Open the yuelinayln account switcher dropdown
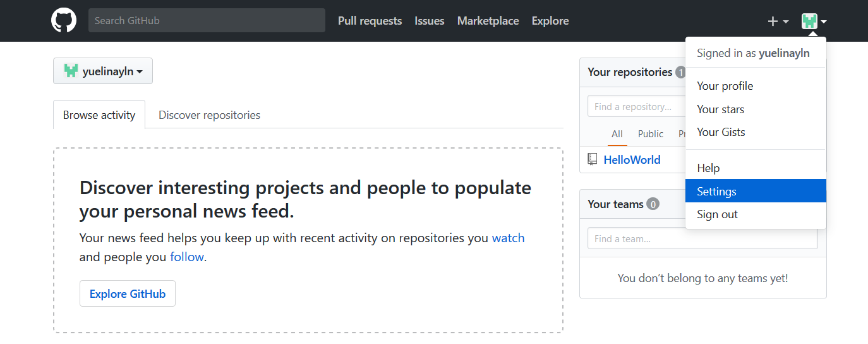Image resolution: width=868 pixels, height=344 pixels. click(x=103, y=71)
